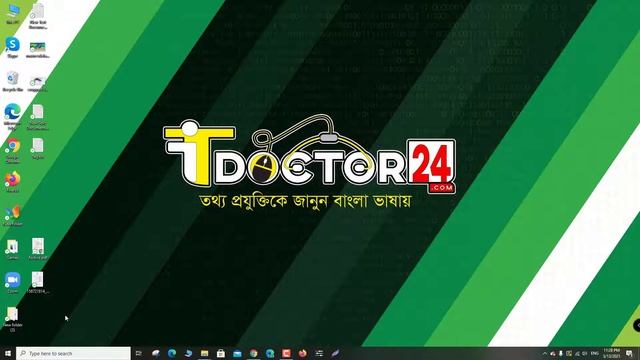
Task: Open the colorful shortcut below the Firefox icon
Action: [13, 216]
